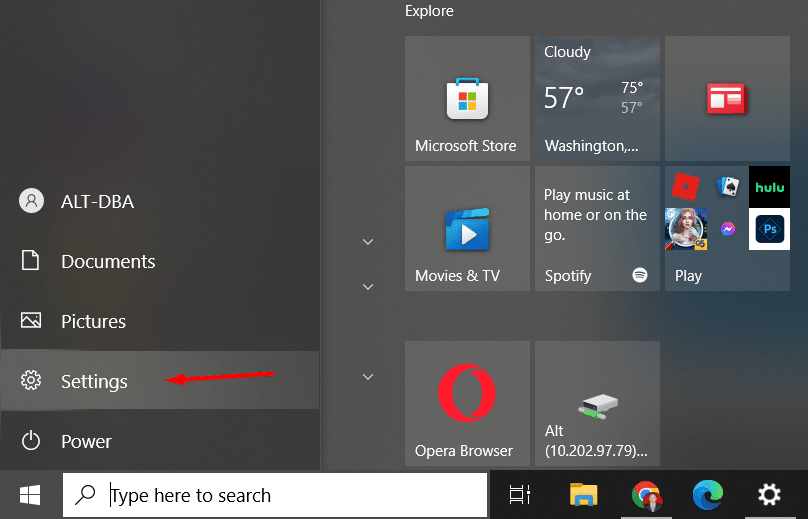808x519 pixels.
Task: Expand the top chevron in app list
Action: pos(368,242)
